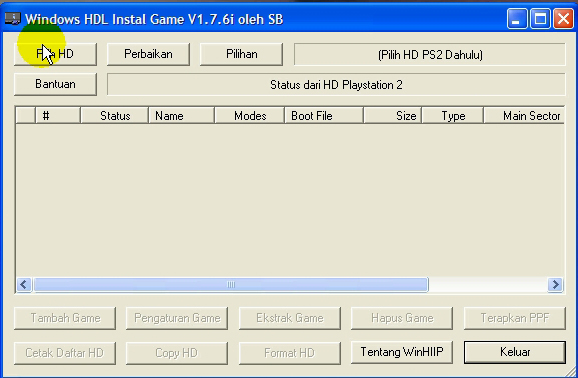Open the Perbaikan repair options
578x378 pixels.
click(x=148, y=54)
